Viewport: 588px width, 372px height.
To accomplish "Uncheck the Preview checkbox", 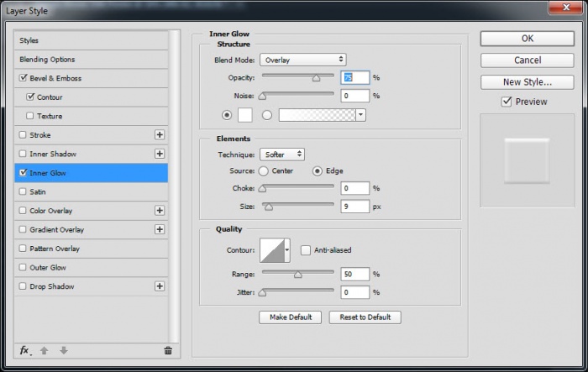I will [507, 102].
